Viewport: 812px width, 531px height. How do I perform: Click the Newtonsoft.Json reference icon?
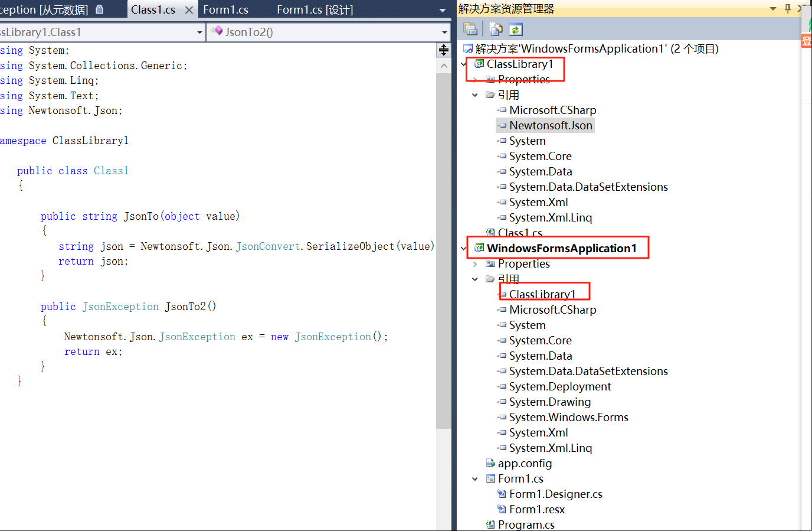(502, 125)
